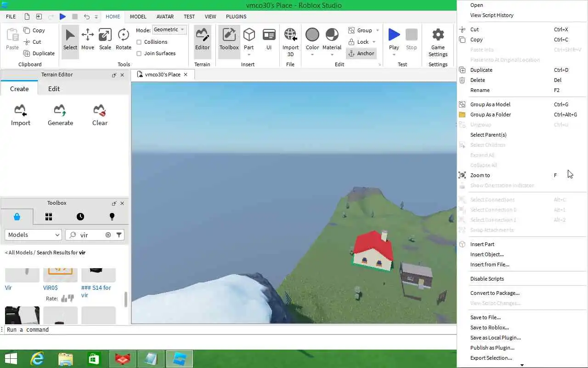This screenshot has width=588, height=368.
Task: Choose Zoom to in context menu
Action: point(522,175)
